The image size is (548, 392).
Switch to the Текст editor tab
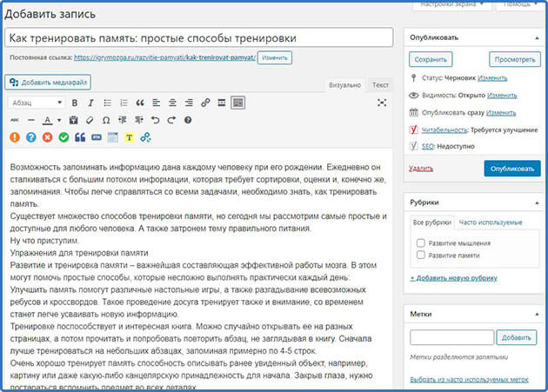coord(380,85)
